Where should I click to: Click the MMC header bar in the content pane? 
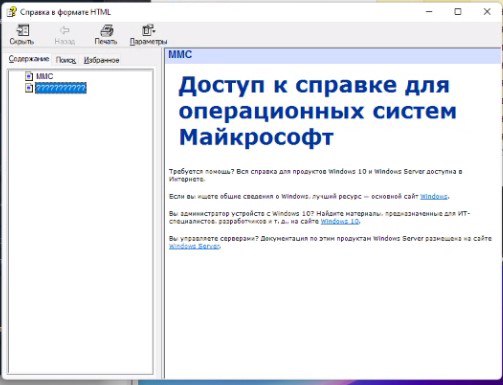coord(333,55)
